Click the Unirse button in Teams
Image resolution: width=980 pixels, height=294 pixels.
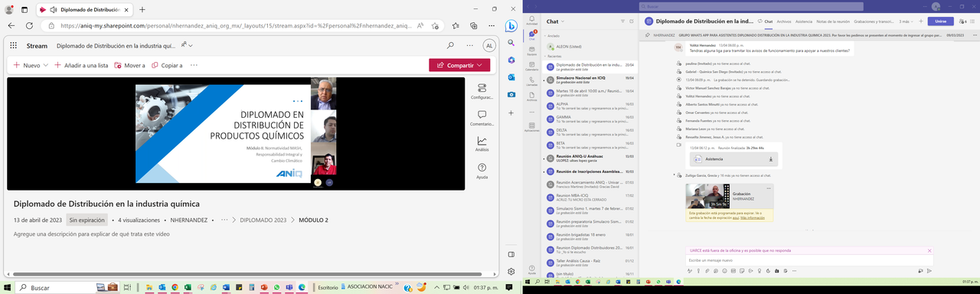(940, 21)
